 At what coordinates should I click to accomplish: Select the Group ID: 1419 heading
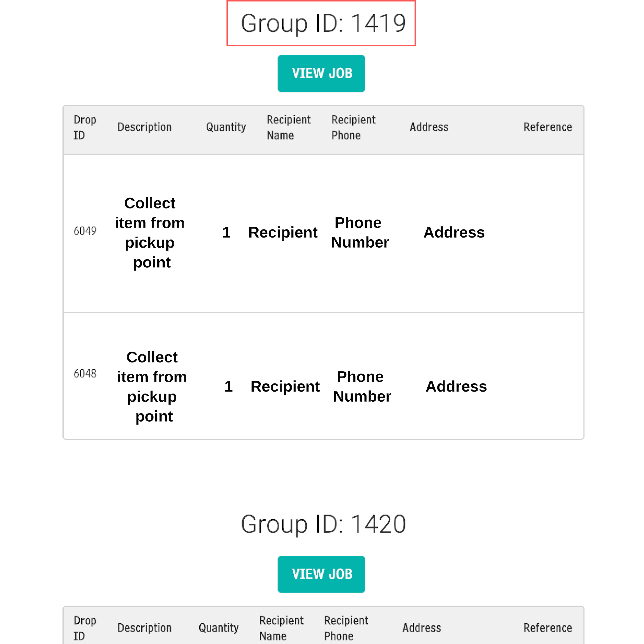pyautogui.click(x=323, y=23)
